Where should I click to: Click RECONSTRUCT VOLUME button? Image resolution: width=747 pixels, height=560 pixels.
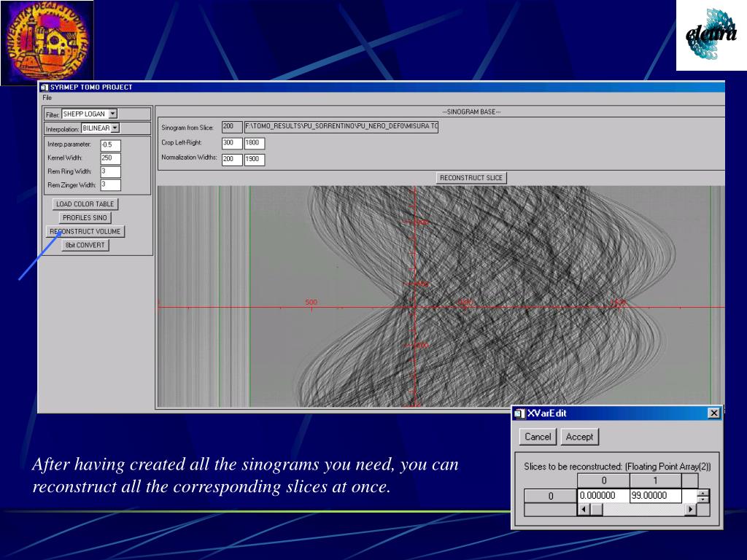coord(85,231)
